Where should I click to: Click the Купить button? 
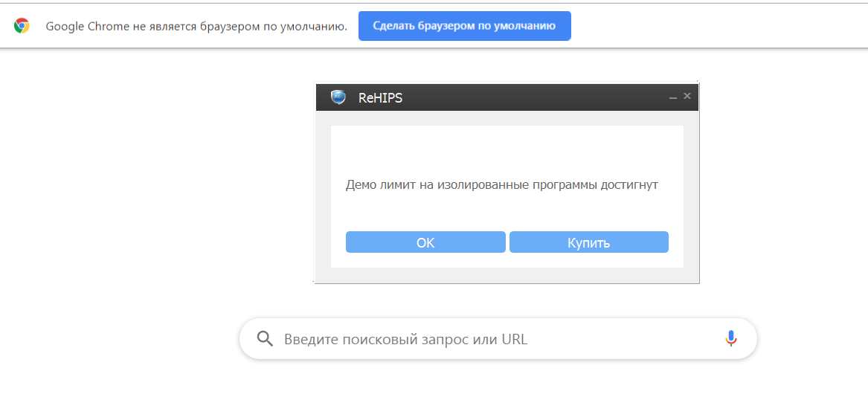pos(588,242)
